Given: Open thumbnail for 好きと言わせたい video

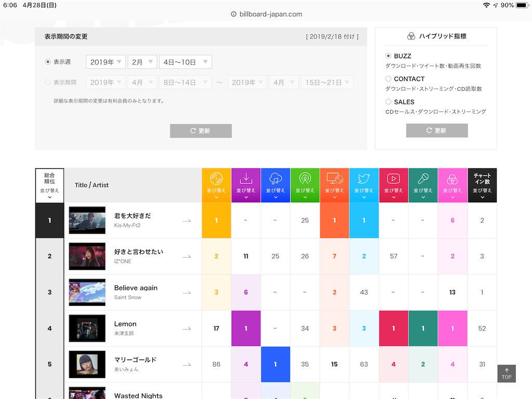Looking at the screenshot, I should click(87, 257).
